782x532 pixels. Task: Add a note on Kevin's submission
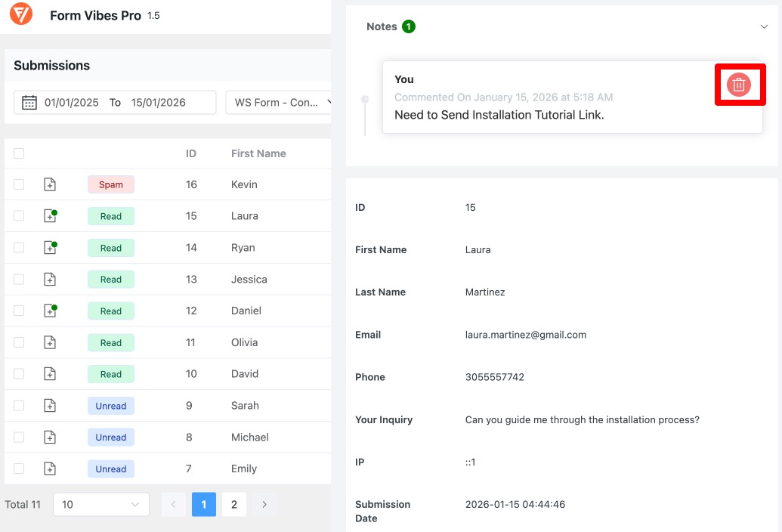[x=50, y=184]
